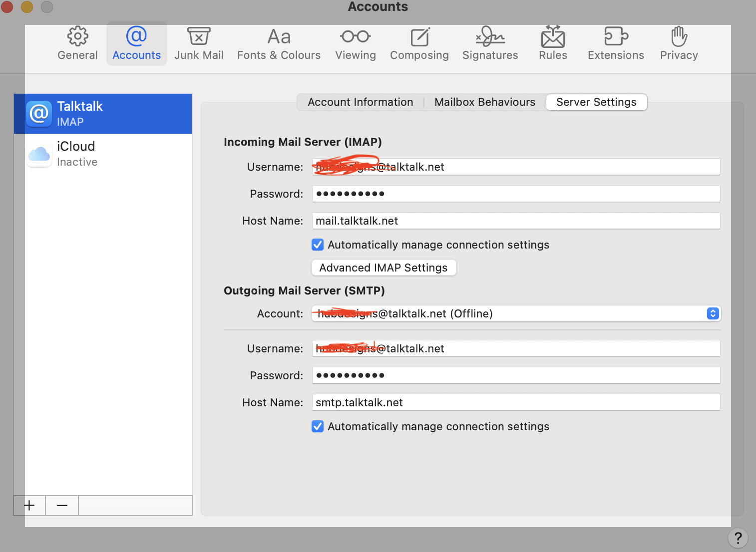Disable automatic IMAP connection settings checkbox
The image size is (756, 552).
(318, 245)
